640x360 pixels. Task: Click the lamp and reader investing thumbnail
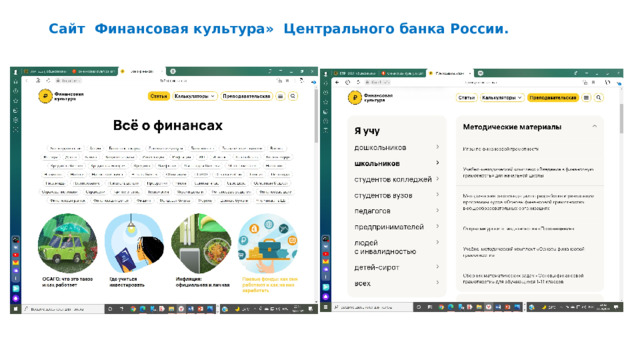click(x=134, y=243)
